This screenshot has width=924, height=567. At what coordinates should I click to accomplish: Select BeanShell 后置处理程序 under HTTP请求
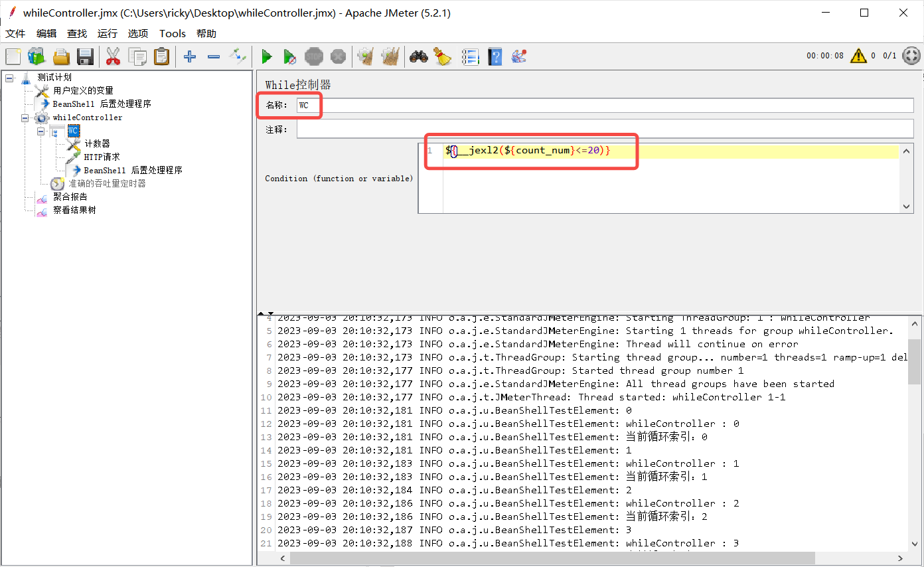point(133,170)
